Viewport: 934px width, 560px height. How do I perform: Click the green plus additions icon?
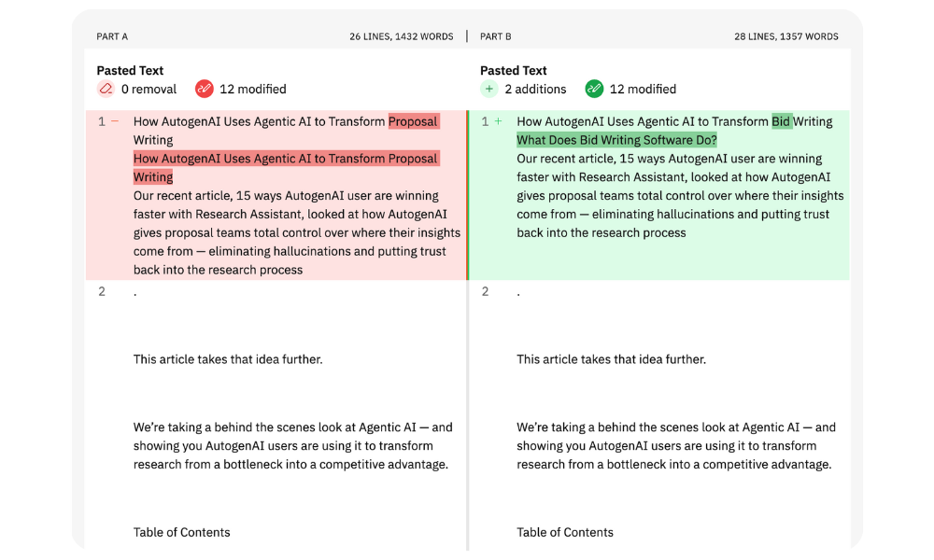(489, 90)
